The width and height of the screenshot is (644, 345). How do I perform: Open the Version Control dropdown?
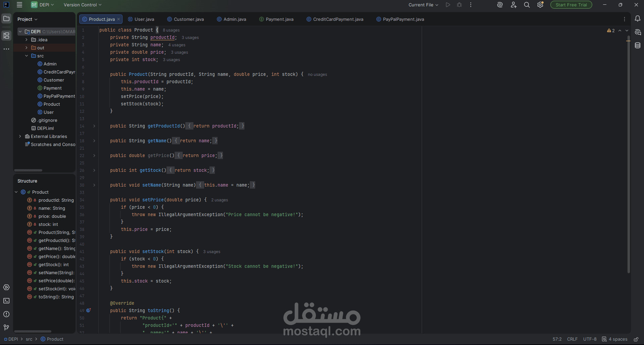coord(83,5)
